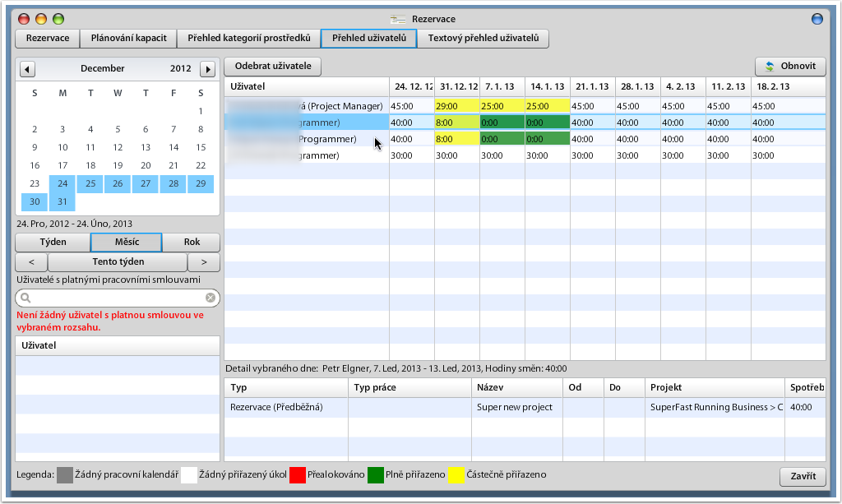Switch to Textový přehled uživatelů tab
842x504 pixels.
pyautogui.click(x=483, y=39)
